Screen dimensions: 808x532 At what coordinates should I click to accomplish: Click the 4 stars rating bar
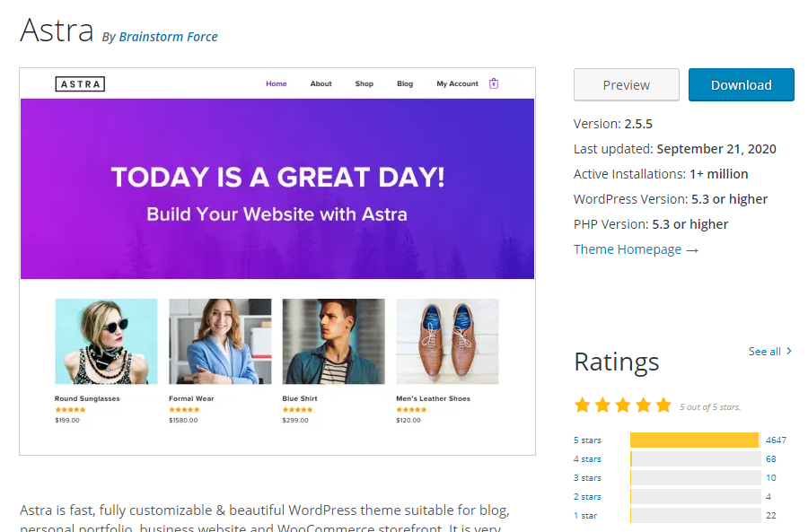pos(695,458)
